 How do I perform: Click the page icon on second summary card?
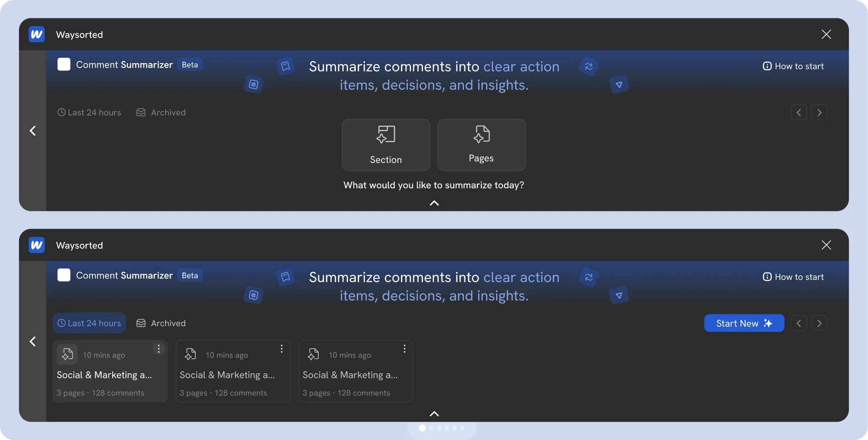(x=190, y=354)
